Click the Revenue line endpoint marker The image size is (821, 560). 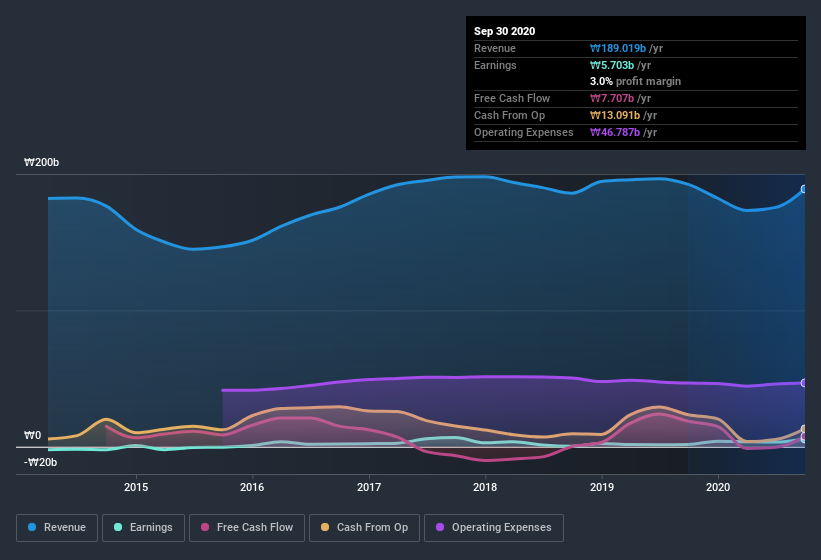click(804, 189)
